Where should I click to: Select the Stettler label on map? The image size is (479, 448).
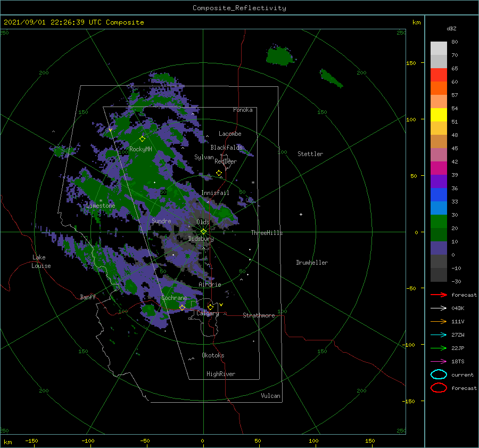click(x=310, y=154)
